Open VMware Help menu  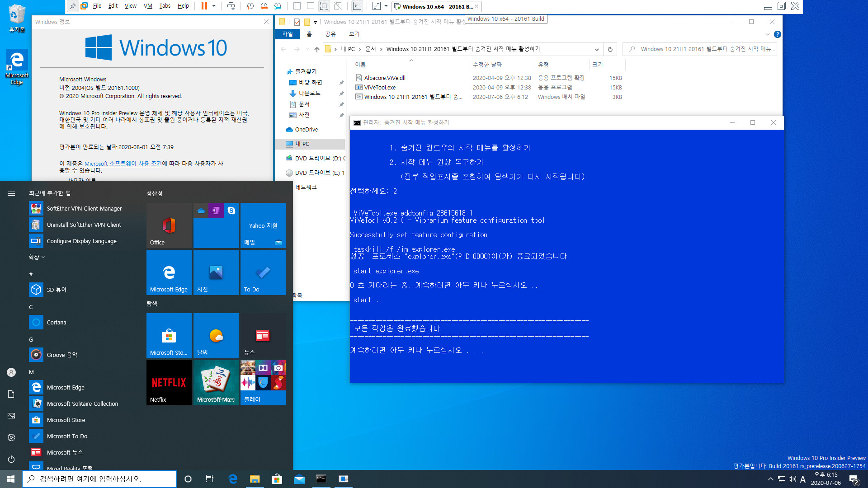(183, 6)
